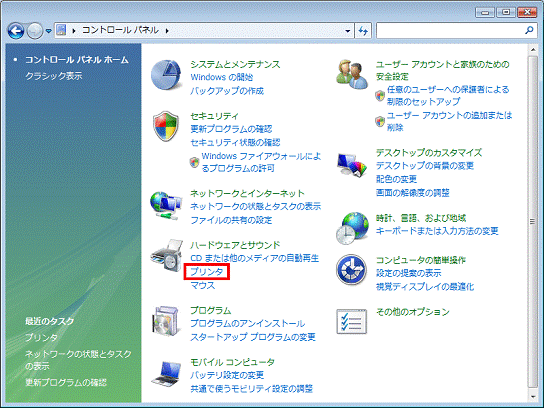Open the プリンタ link under hardware
The width and height of the screenshot is (544, 408).
[206, 272]
